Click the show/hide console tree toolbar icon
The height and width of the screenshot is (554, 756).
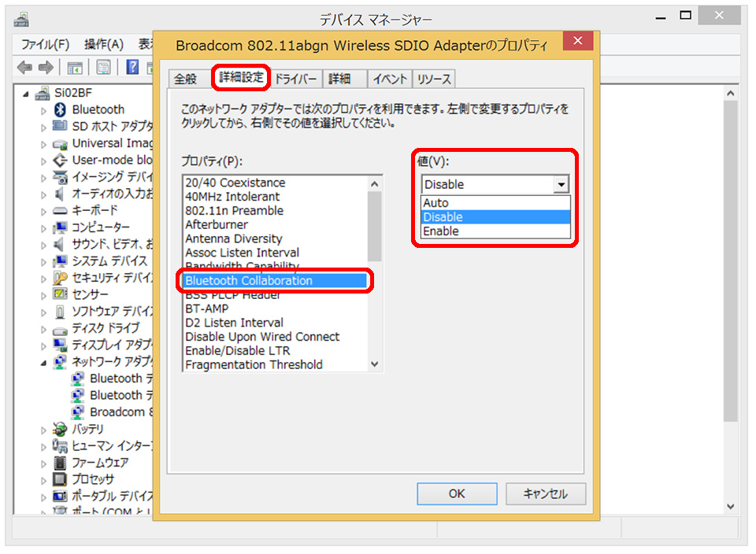click(75, 68)
